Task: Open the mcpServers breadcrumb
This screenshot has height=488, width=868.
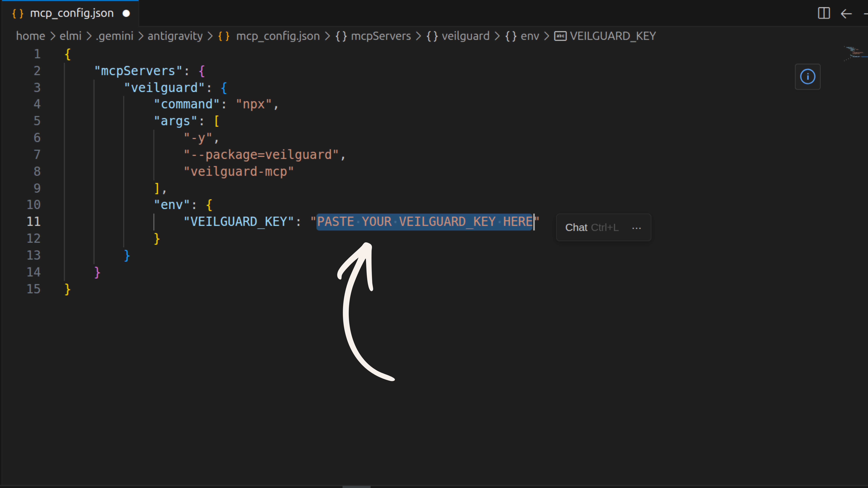Action: click(x=381, y=36)
